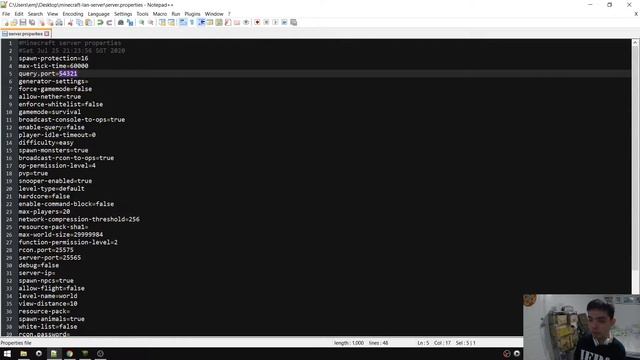
Task: Click the Redo toolbar icon
Action: 109,22
